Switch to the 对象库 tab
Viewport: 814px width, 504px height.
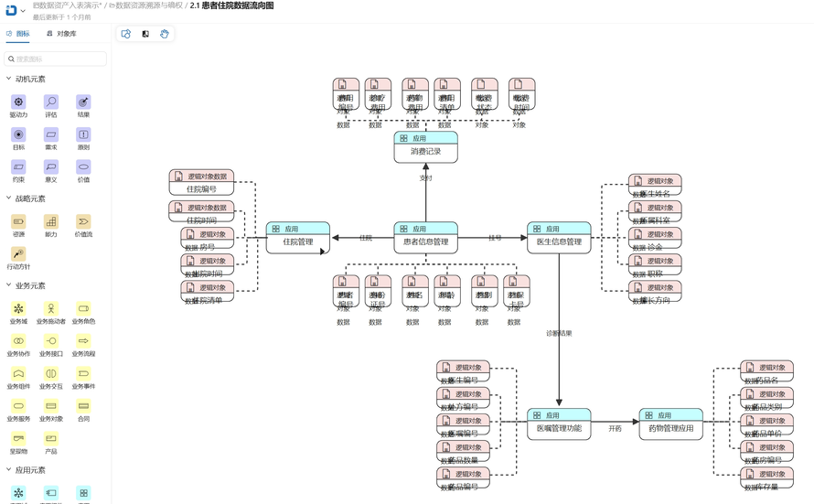coord(62,34)
